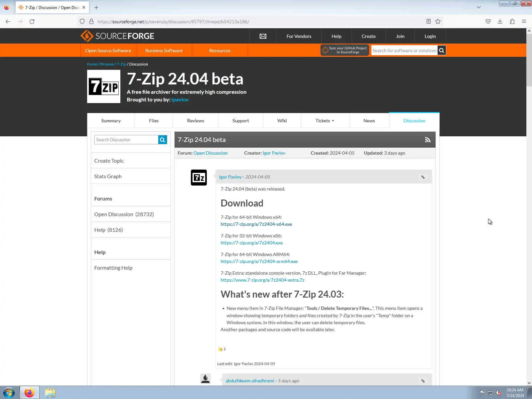Close the 7-Zip Discussion tab
The image size is (532, 399).
[x=84, y=7]
